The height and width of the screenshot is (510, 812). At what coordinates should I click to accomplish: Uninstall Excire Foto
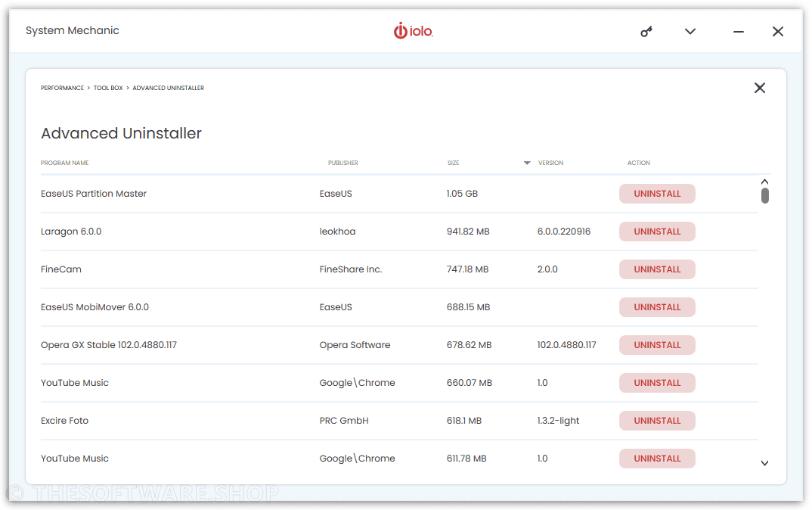tap(657, 421)
